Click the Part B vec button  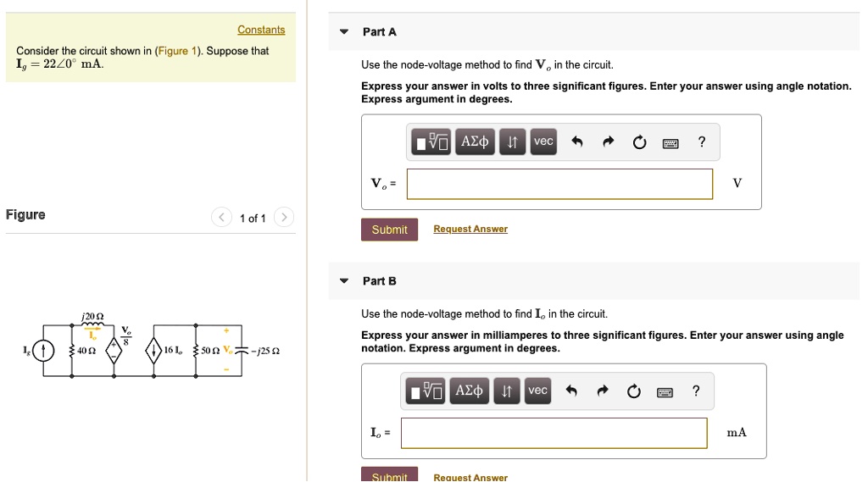point(537,390)
